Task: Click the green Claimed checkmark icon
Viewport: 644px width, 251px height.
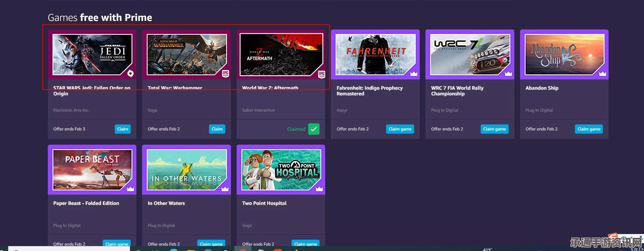Action: tap(314, 129)
